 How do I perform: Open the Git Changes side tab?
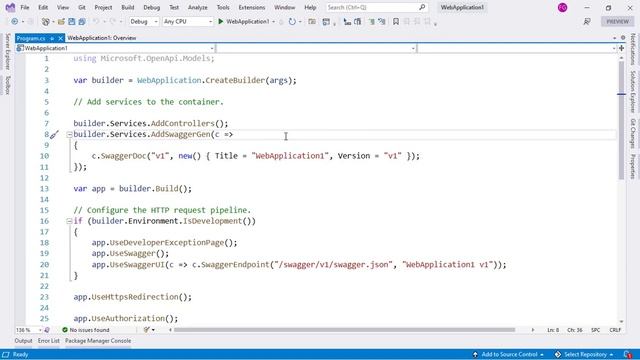click(633, 133)
